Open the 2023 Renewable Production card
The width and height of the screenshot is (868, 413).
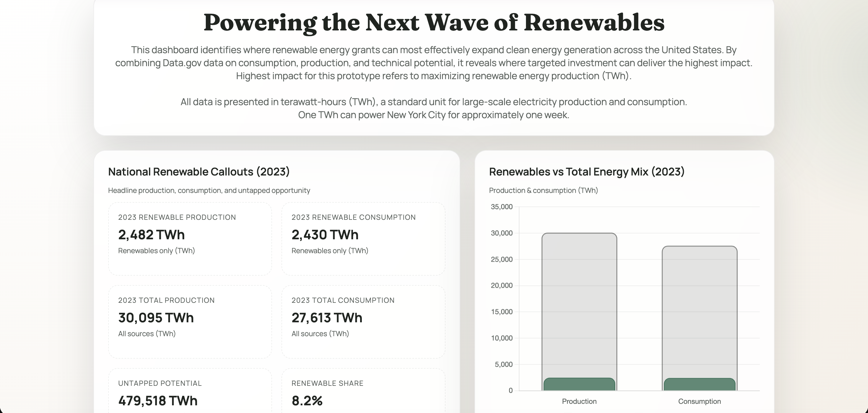tap(190, 239)
